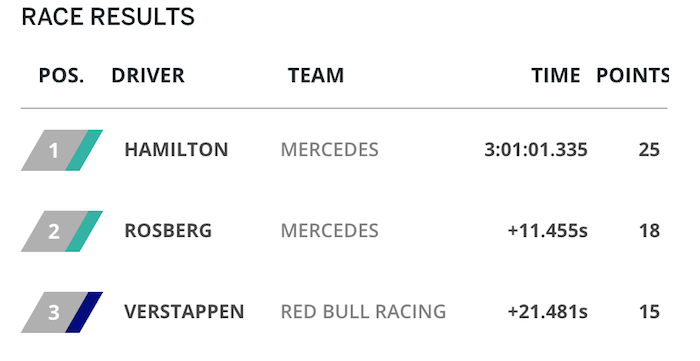Select the HAMILTON driver name
Screen dimensions: 700x361
pyautogui.click(x=176, y=149)
